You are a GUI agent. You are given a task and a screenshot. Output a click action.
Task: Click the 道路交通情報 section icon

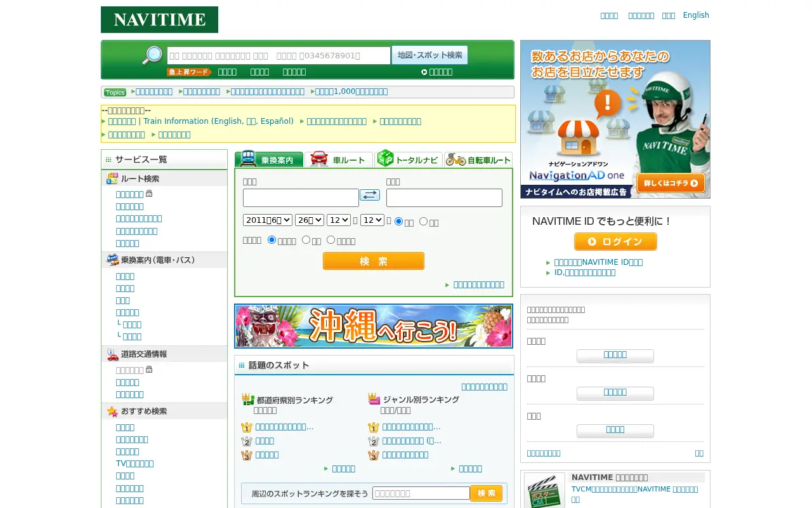pos(112,354)
